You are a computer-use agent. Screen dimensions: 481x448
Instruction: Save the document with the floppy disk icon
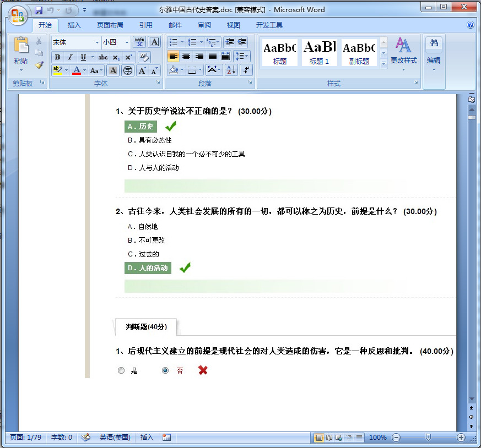tap(39, 10)
